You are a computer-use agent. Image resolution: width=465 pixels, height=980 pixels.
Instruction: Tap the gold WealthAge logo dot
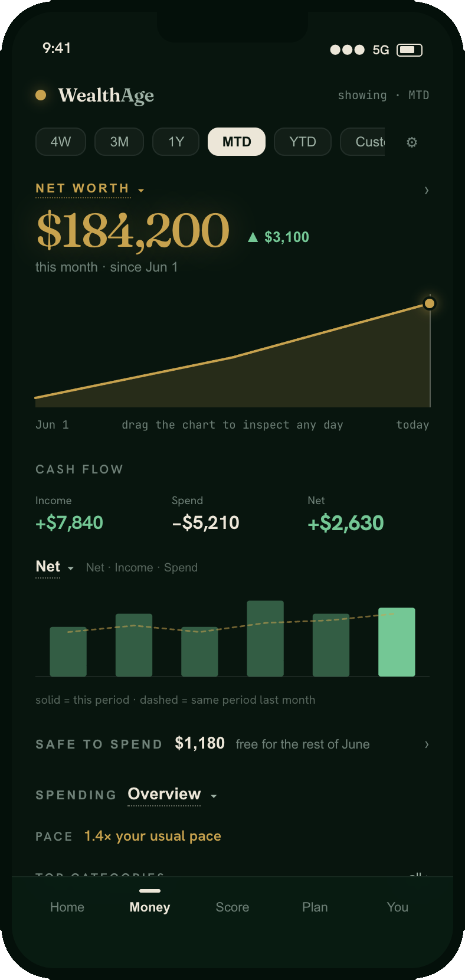pos(41,95)
